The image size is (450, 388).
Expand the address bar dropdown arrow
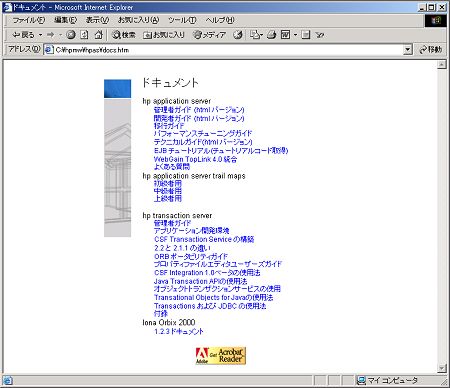tap(407, 50)
